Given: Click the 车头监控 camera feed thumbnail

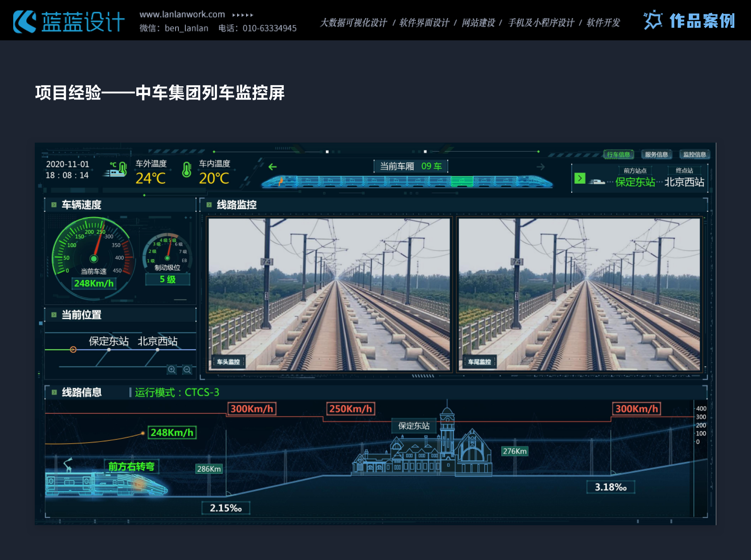Looking at the screenshot, I should click(x=329, y=294).
